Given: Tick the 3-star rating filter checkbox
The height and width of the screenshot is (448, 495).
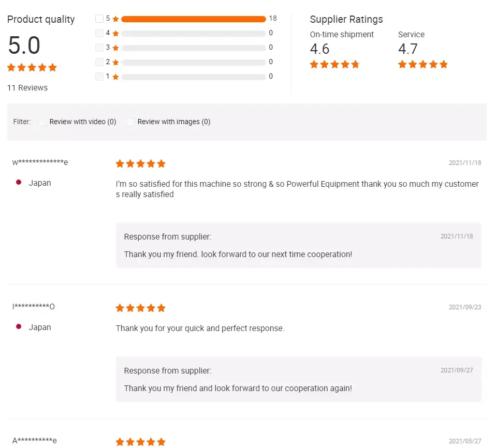Looking at the screenshot, I should point(99,48).
